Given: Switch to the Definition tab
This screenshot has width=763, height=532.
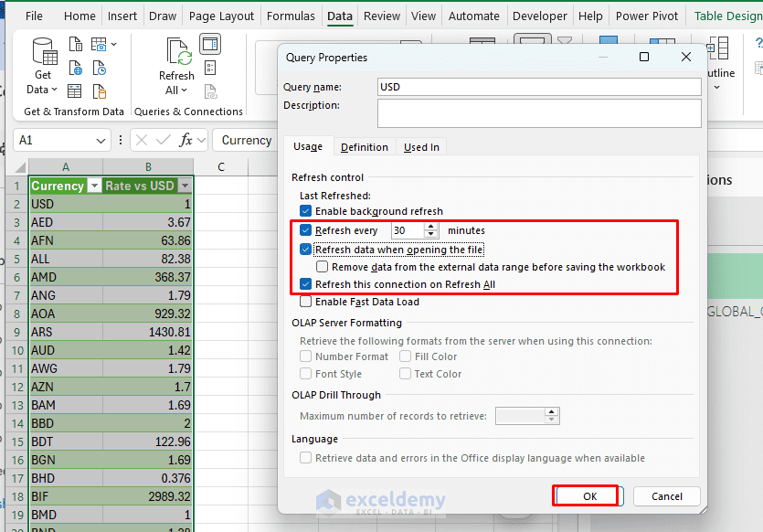Looking at the screenshot, I should 365,147.
